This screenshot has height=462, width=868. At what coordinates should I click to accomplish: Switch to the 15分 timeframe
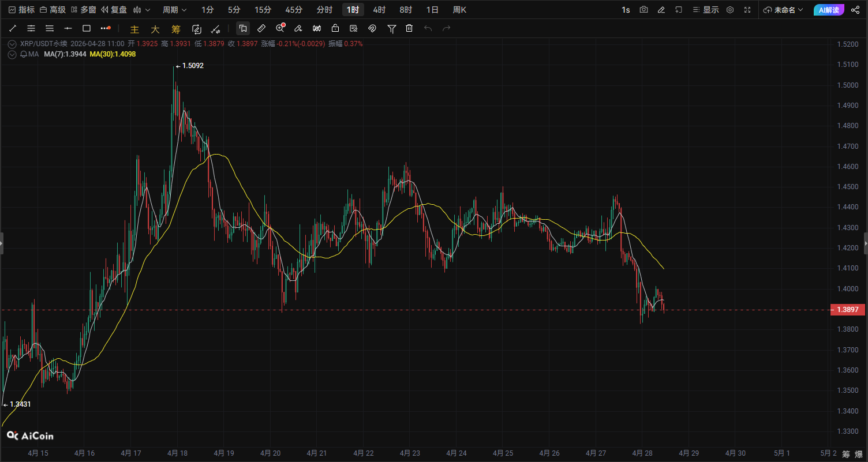(263, 10)
